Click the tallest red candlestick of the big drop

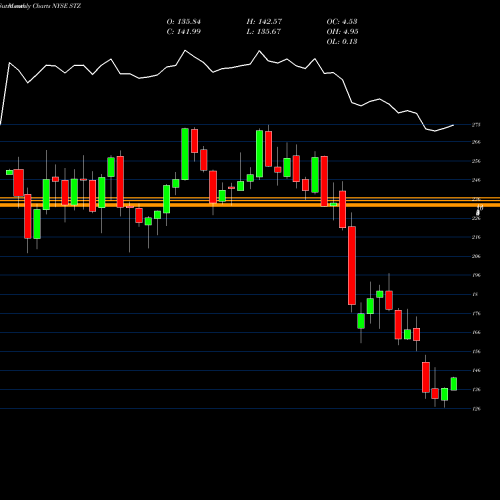352,265
